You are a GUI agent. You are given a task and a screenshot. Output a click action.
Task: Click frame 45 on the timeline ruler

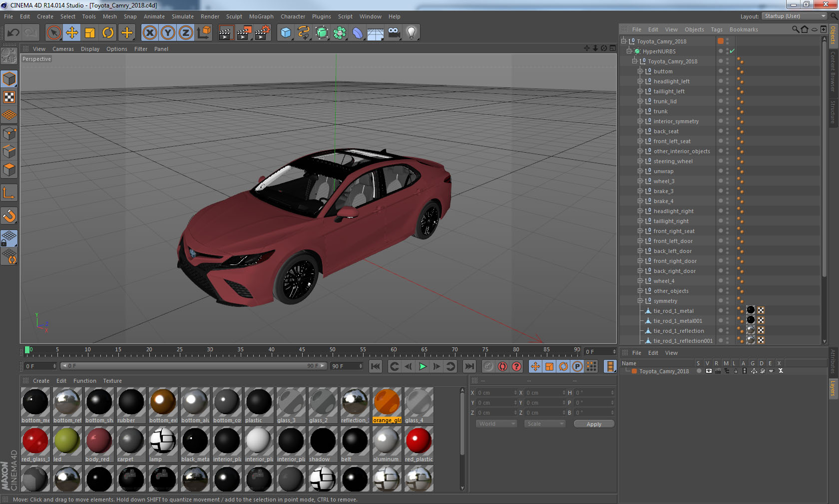pyautogui.click(x=302, y=351)
